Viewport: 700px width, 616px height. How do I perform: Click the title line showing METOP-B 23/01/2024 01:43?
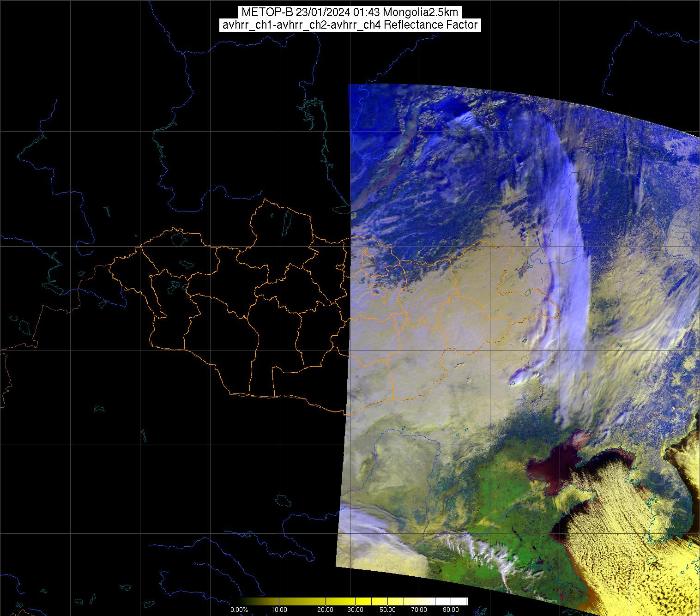(350, 12)
